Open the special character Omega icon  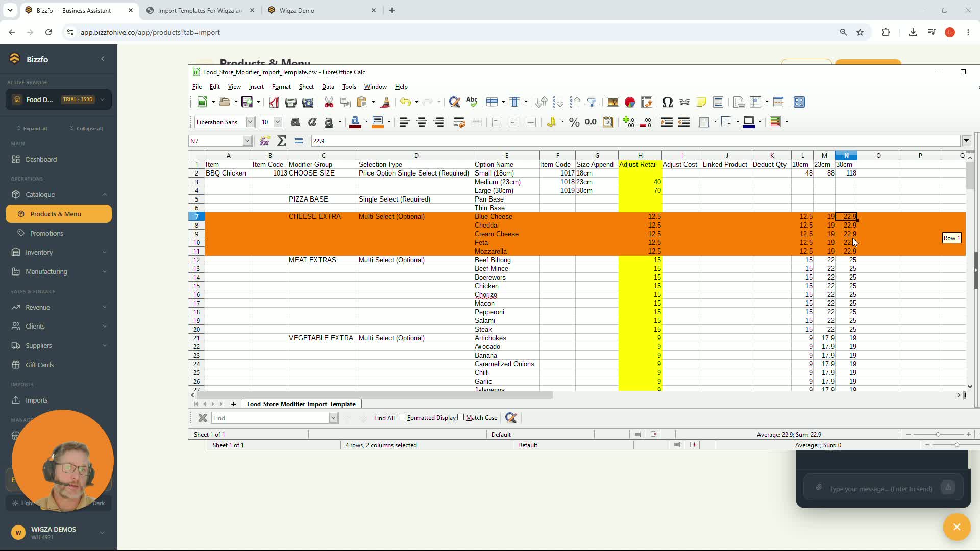[667, 103]
